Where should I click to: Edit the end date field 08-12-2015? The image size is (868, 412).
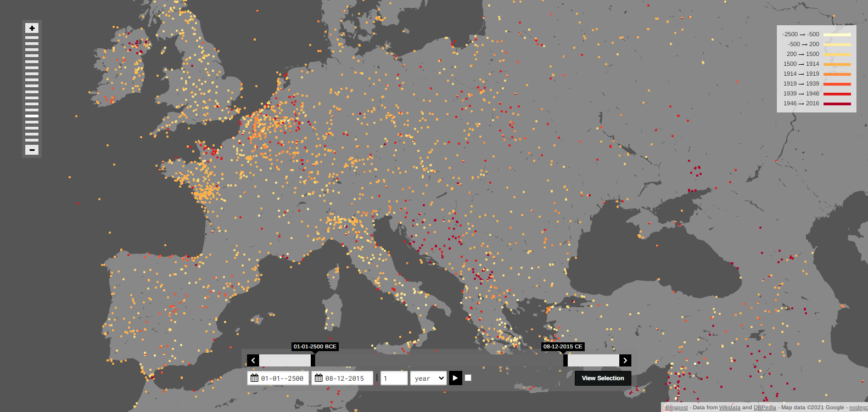(342, 378)
